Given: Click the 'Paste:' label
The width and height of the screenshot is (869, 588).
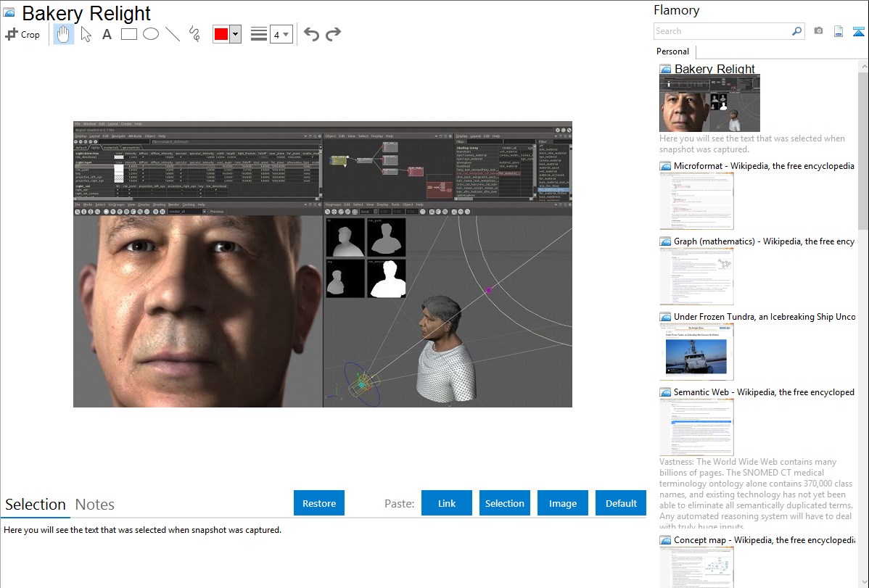Looking at the screenshot, I should (x=400, y=503).
